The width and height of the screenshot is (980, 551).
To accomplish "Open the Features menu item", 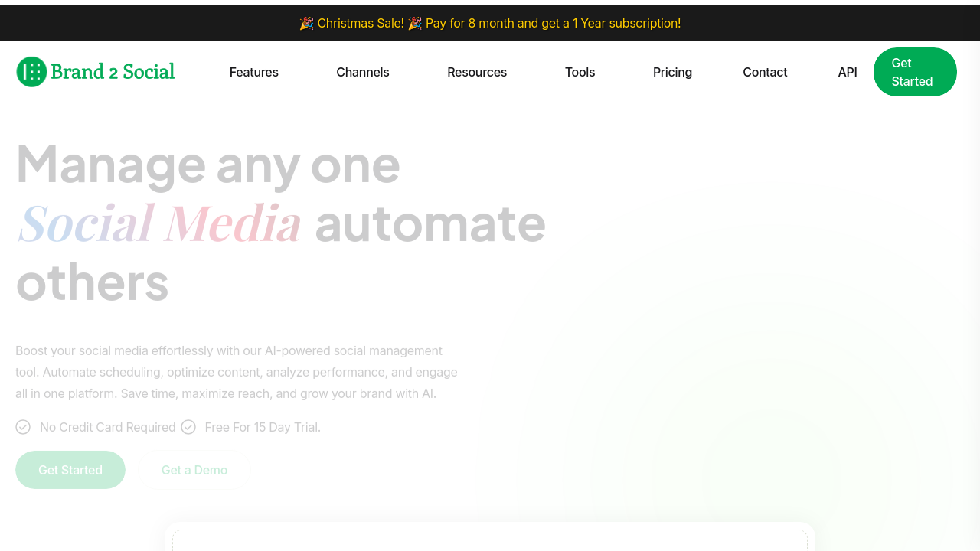I will pos(254,72).
